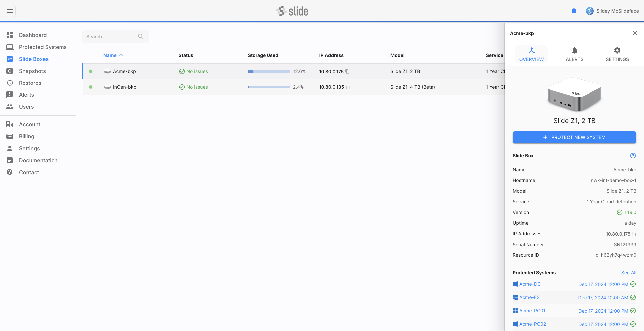
Task: Go to Protected Systems in sidebar
Action: [x=43, y=47]
